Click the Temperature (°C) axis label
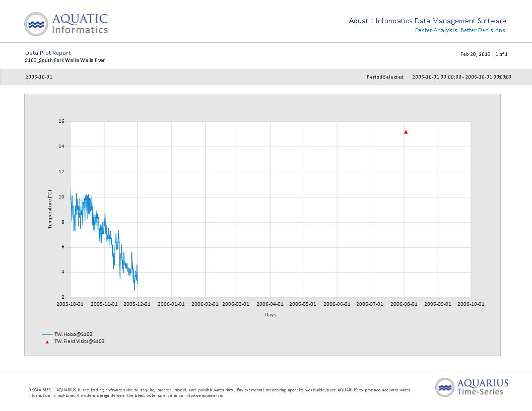The image size is (532, 411). 50,209
